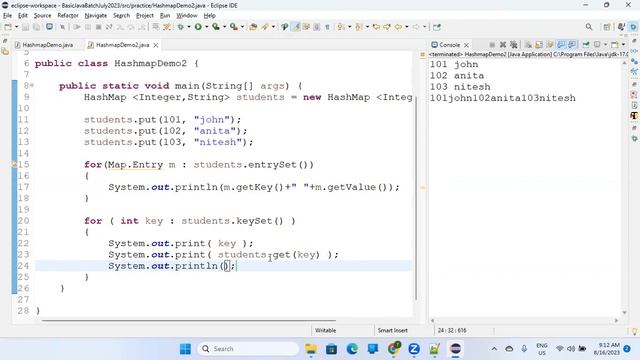Close the Console view
This screenshot has width=640, height=360.
click(x=466, y=45)
